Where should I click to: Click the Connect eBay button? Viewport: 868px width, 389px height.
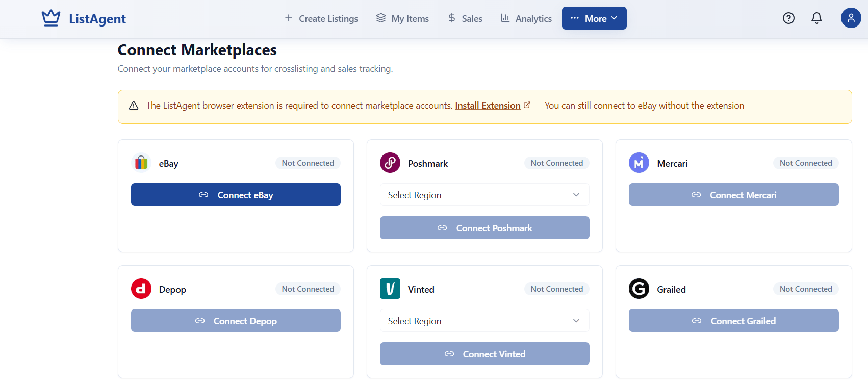236,195
